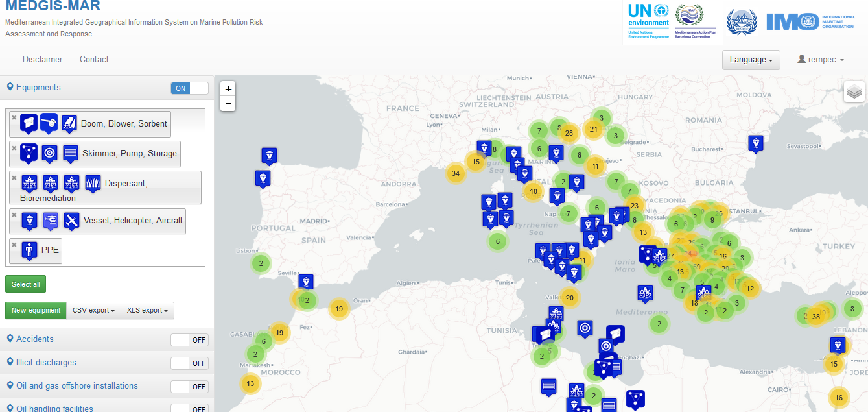Open the XLS export dropdown
The width and height of the screenshot is (868, 412).
[148, 310]
